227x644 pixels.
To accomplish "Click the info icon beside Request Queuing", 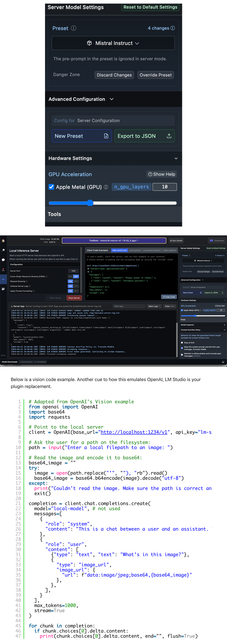I will pyautogui.click(x=27, y=281).
